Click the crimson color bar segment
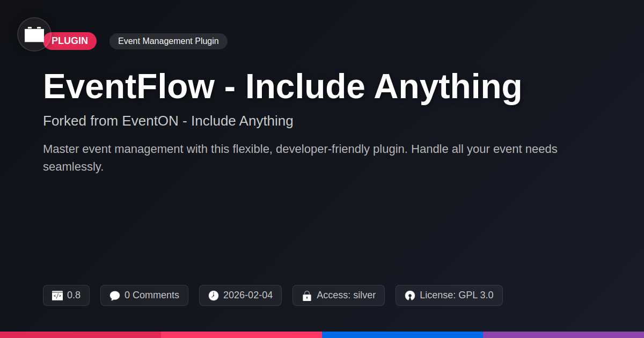644x338 pixels. (x=80, y=334)
